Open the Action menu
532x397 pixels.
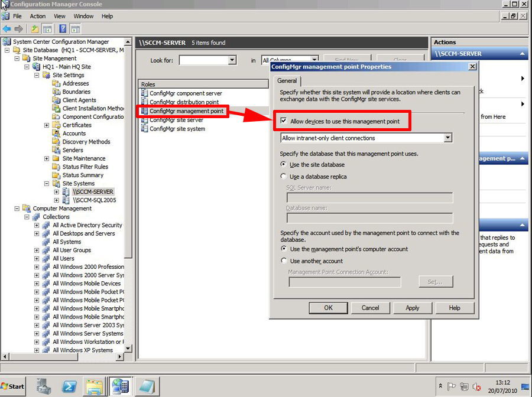(x=38, y=16)
